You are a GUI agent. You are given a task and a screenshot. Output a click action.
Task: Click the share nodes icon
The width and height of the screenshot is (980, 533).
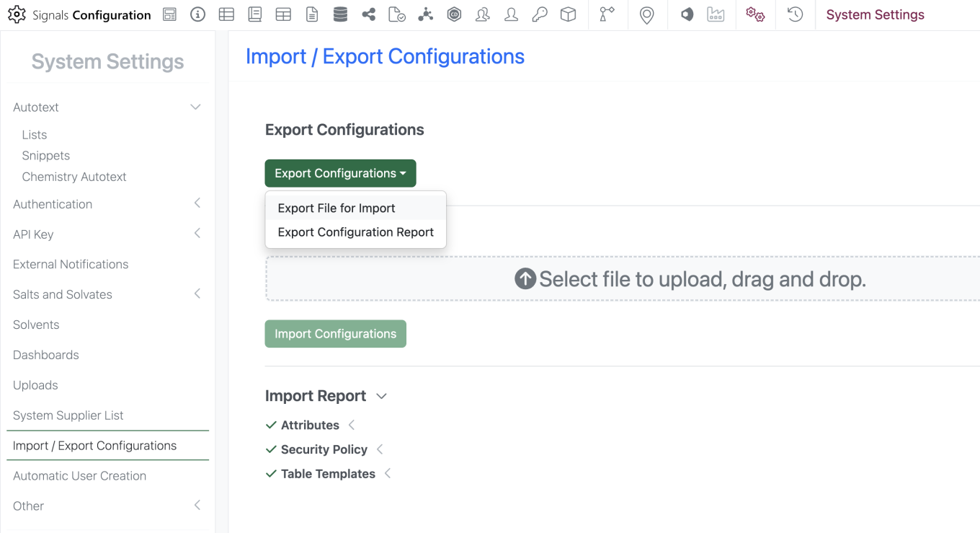coord(369,14)
